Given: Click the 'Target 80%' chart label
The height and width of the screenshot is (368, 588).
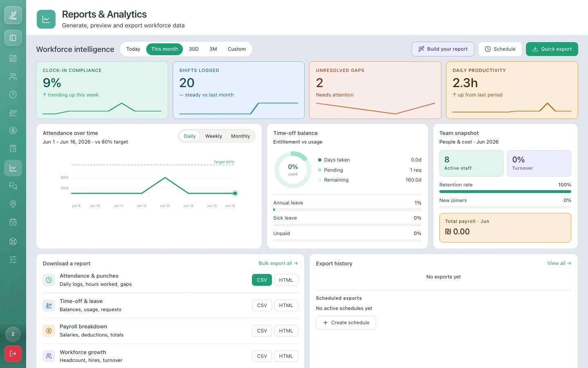Looking at the screenshot, I should tap(224, 162).
